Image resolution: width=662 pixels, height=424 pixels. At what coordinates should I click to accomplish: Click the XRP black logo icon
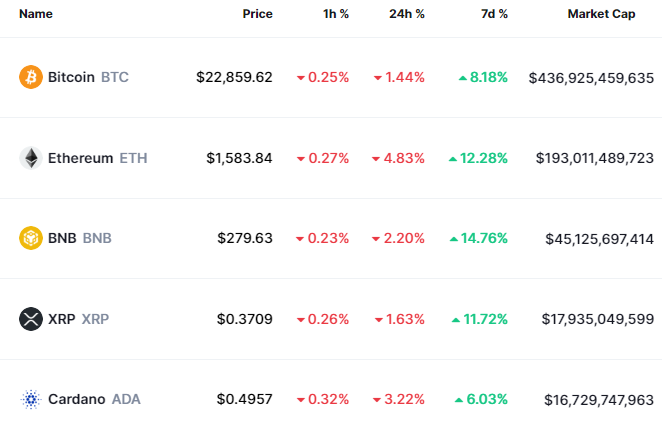[x=31, y=319]
